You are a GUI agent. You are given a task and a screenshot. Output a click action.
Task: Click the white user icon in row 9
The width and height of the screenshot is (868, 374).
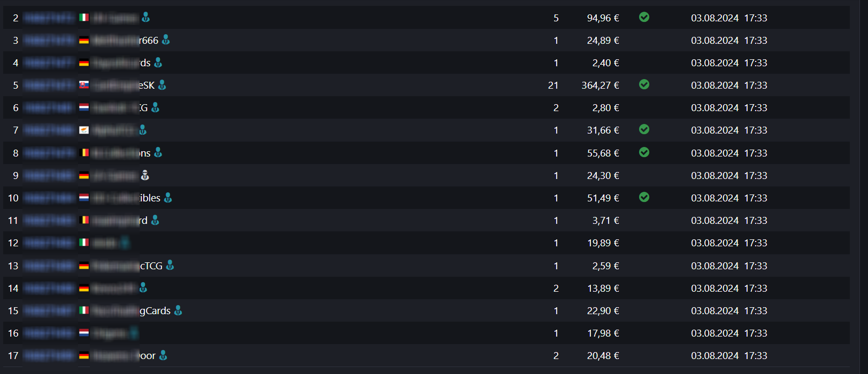click(145, 175)
